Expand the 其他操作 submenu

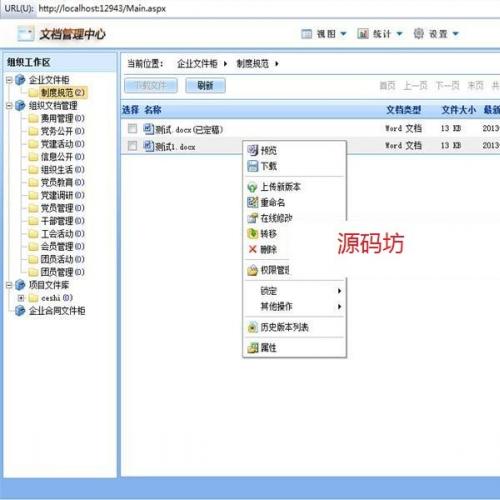pyautogui.click(x=295, y=306)
